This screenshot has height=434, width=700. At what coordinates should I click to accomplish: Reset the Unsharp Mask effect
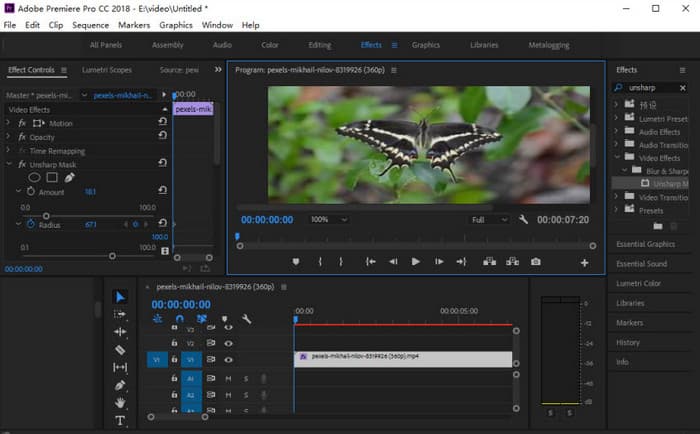(162, 163)
